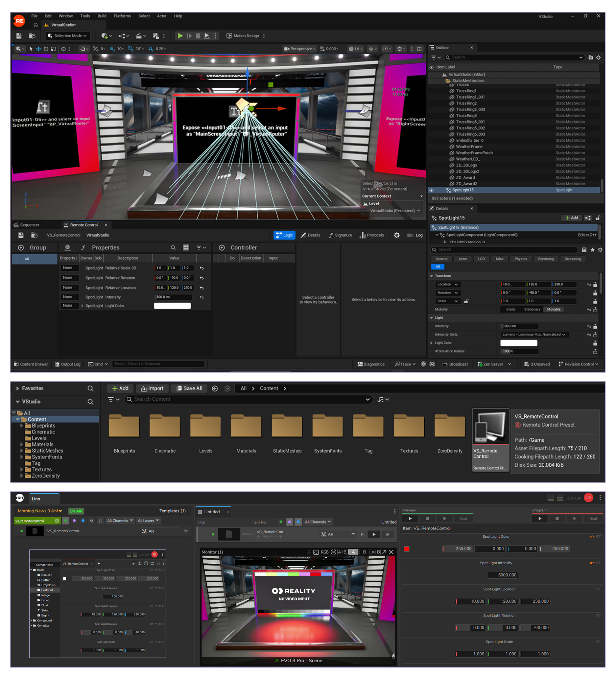
Task: Open Motion Design mode
Action: click(243, 35)
